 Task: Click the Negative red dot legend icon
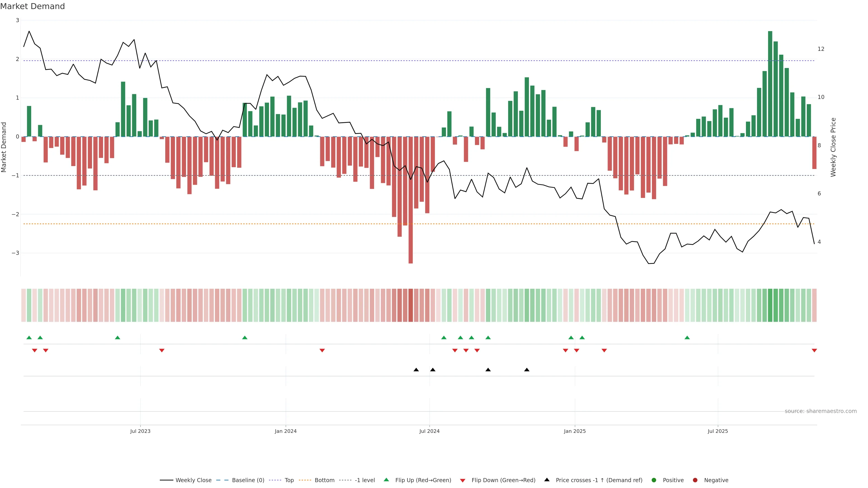pyautogui.click(x=695, y=480)
